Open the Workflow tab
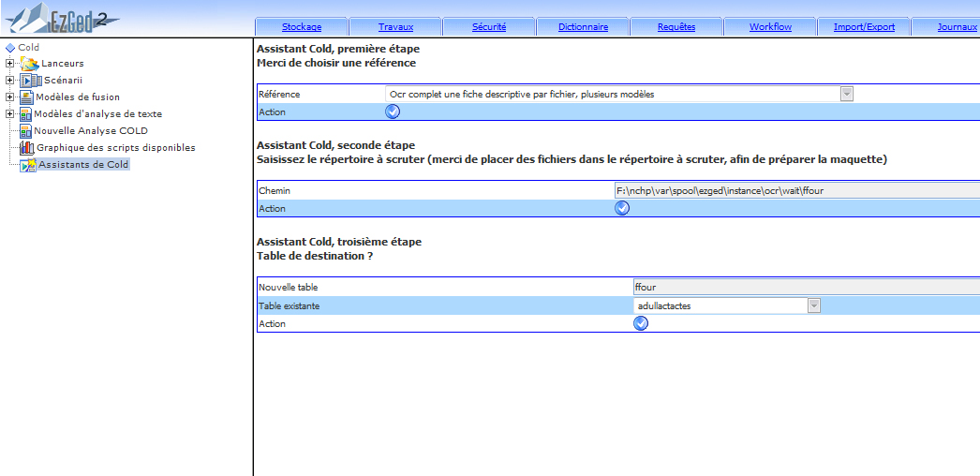980x476 pixels. [770, 27]
